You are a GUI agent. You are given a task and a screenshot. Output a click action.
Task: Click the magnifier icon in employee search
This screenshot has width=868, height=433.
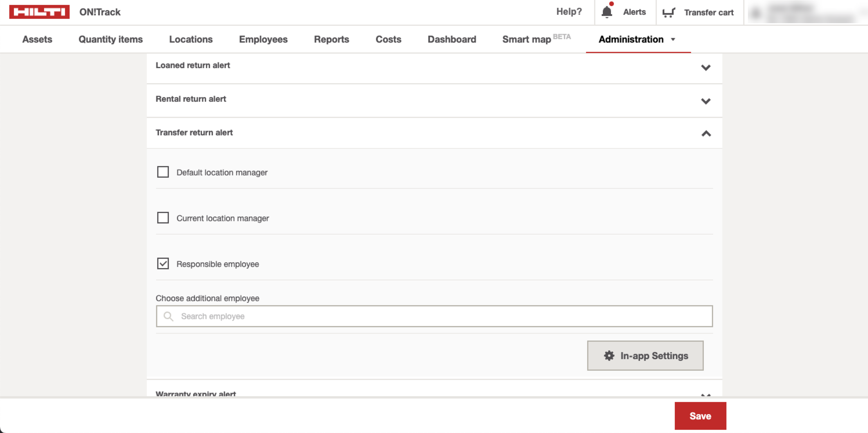pyautogui.click(x=168, y=316)
